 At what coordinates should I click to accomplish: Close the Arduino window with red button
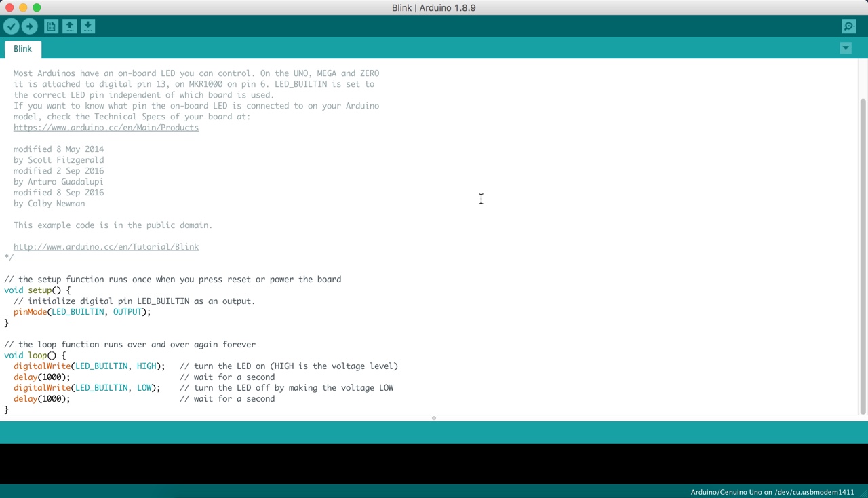tap(9, 7)
